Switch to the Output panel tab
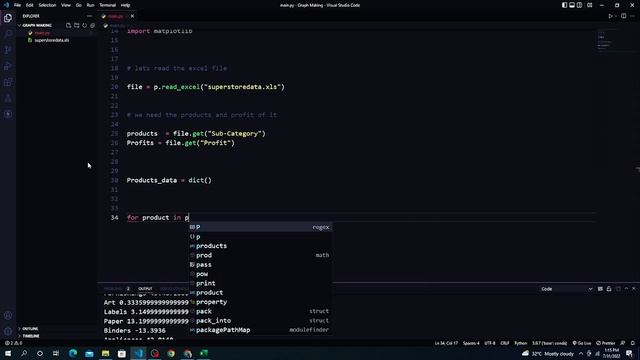Viewport: 640px width, 360px height. (145, 289)
